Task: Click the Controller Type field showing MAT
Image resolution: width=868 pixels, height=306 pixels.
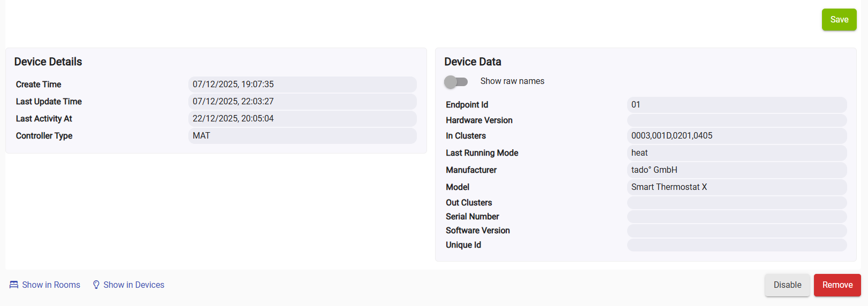Action: pyautogui.click(x=302, y=136)
